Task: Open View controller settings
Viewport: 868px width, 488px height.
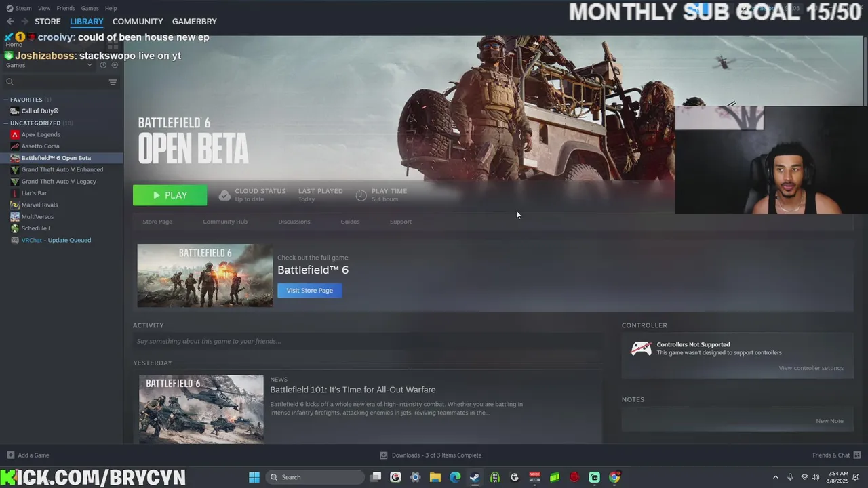Action: [x=811, y=368]
